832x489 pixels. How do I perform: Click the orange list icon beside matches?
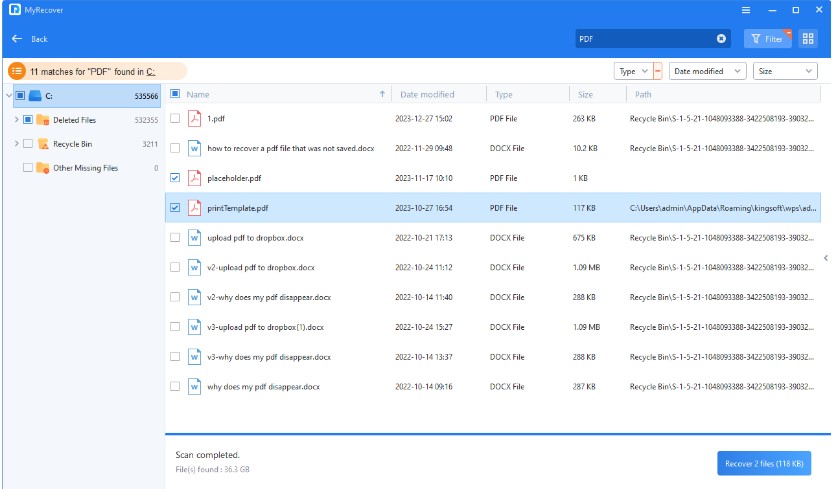point(17,72)
